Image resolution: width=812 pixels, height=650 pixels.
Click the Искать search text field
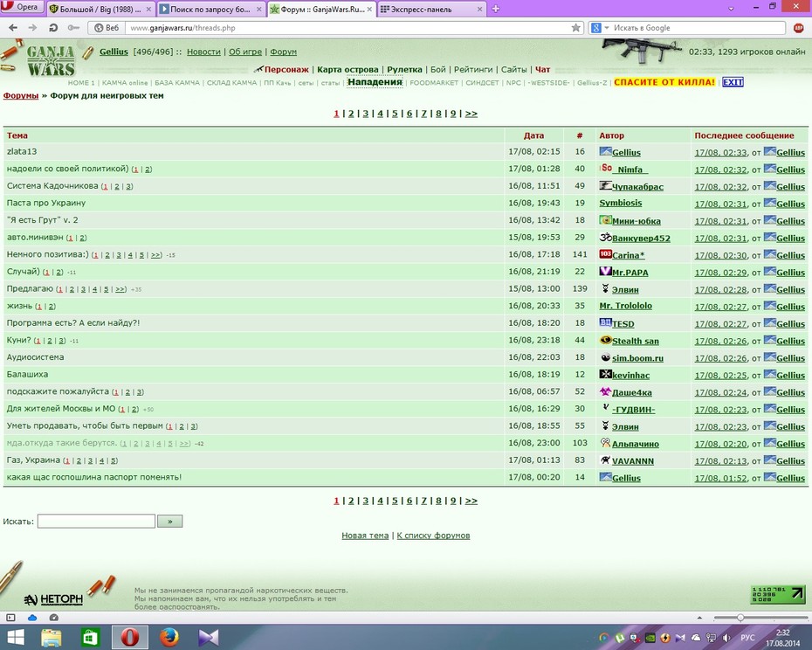click(x=96, y=521)
